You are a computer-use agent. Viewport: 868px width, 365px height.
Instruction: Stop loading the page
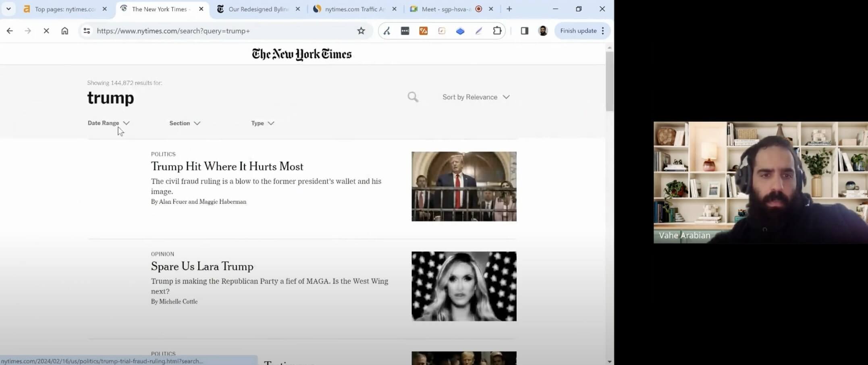click(46, 31)
